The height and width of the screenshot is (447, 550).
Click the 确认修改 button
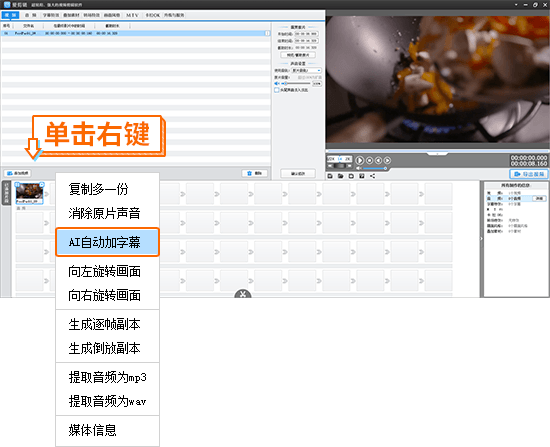click(x=298, y=173)
